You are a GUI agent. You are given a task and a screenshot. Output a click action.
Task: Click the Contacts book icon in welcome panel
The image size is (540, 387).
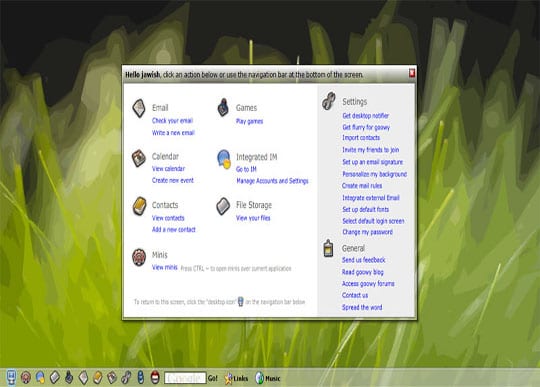point(139,206)
